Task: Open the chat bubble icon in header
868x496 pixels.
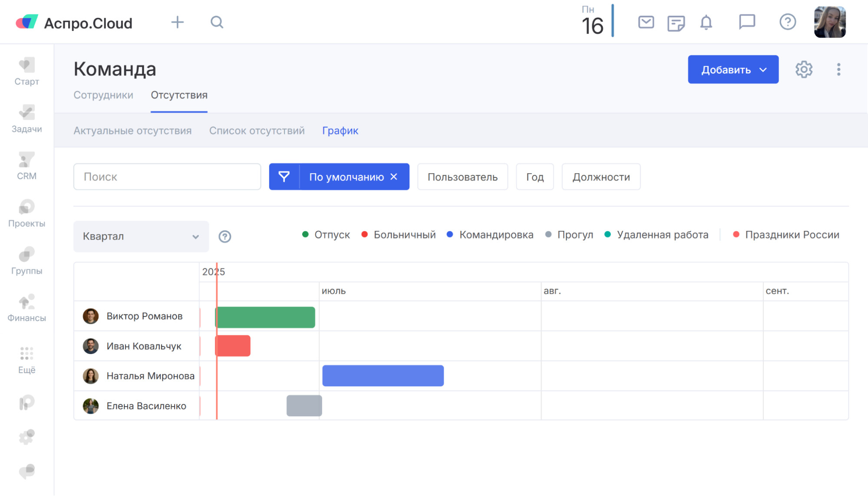Action: click(747, 22)
